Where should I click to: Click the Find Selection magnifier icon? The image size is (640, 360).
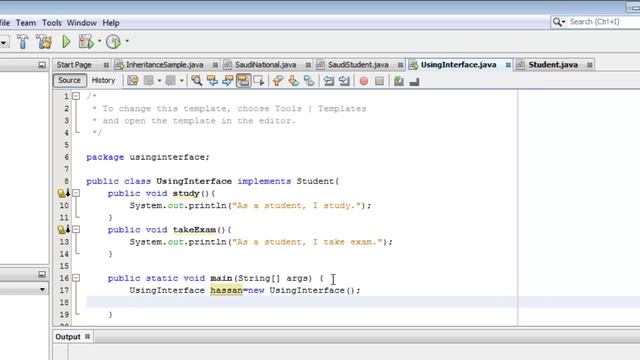coord(196,81)
